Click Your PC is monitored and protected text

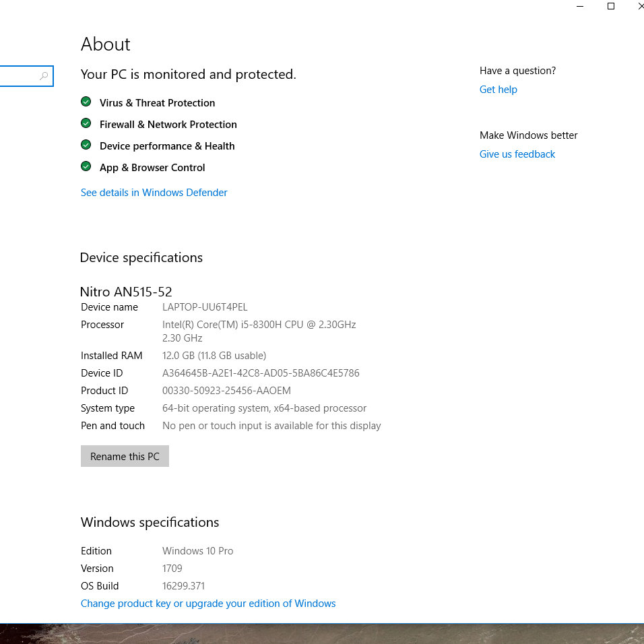(188, 74)
